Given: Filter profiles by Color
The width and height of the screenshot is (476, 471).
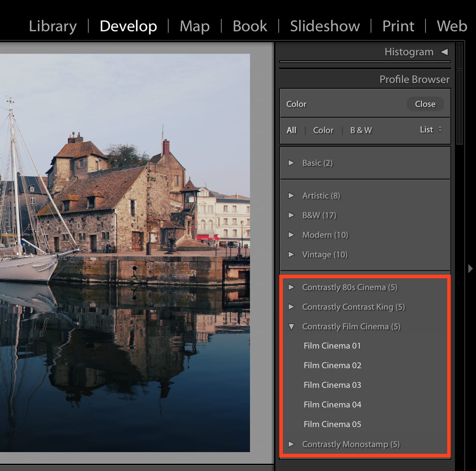Looking at the screenshot, I should coord(323,130).
